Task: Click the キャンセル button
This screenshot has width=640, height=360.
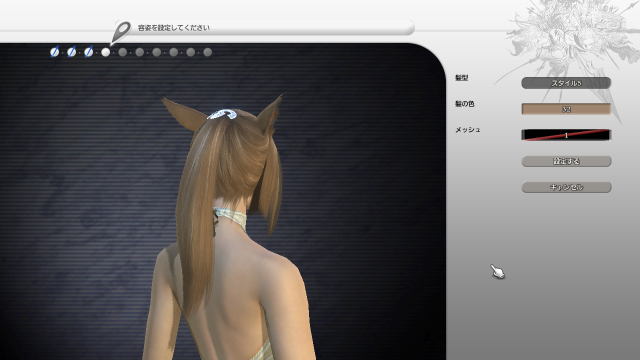Action: 566,187
